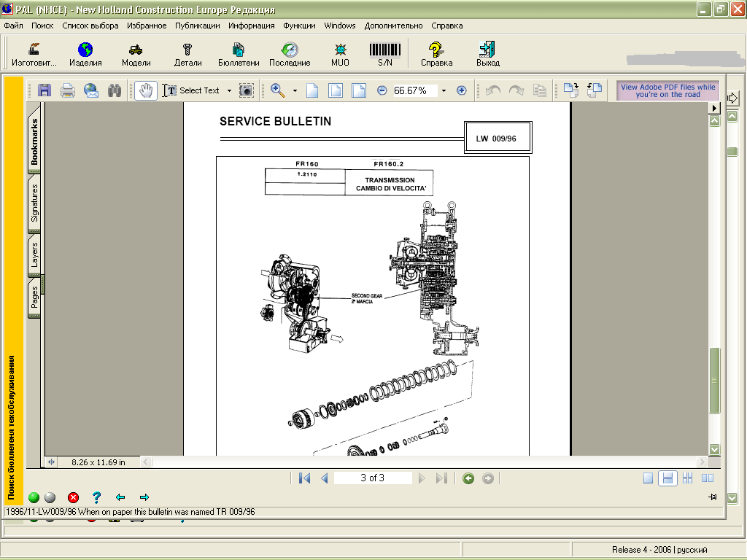Click the green circle button at bottom

point(34,497)
